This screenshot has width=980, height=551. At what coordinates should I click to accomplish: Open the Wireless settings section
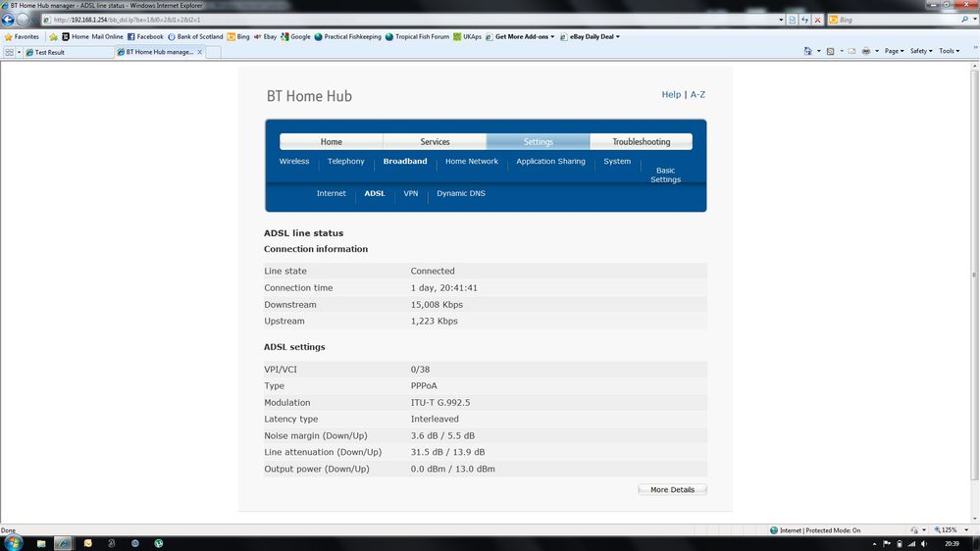click(x=294, y=161)
